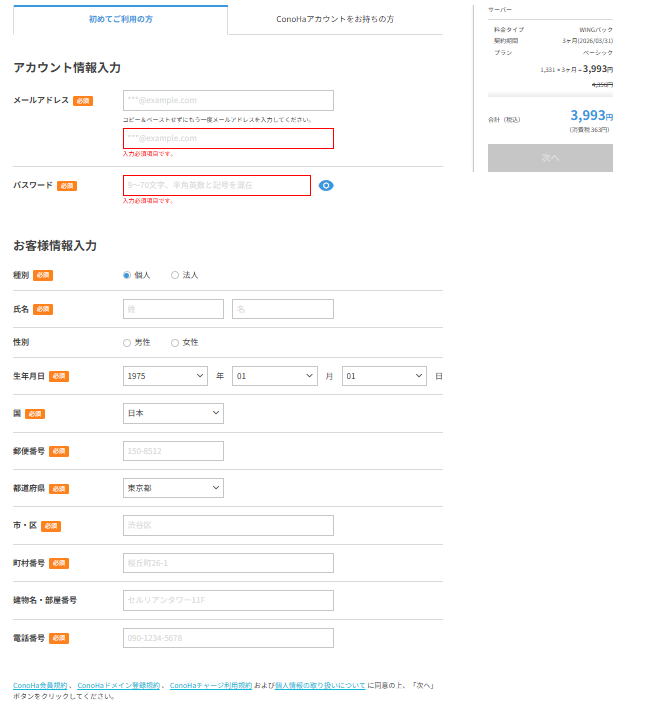Switch to ConoHaアカウントをお持ちの方 tab
Screen dimensions: 668x725
point(335,19)
